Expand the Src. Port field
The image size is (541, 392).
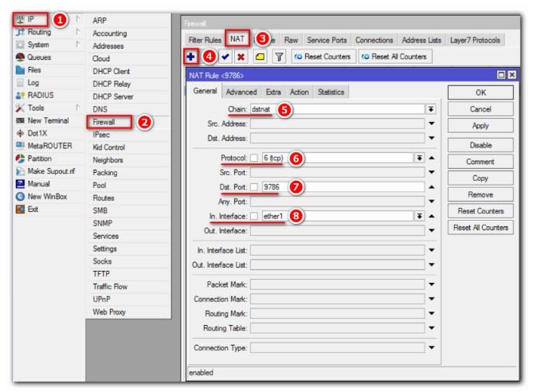tap(432, 172)
